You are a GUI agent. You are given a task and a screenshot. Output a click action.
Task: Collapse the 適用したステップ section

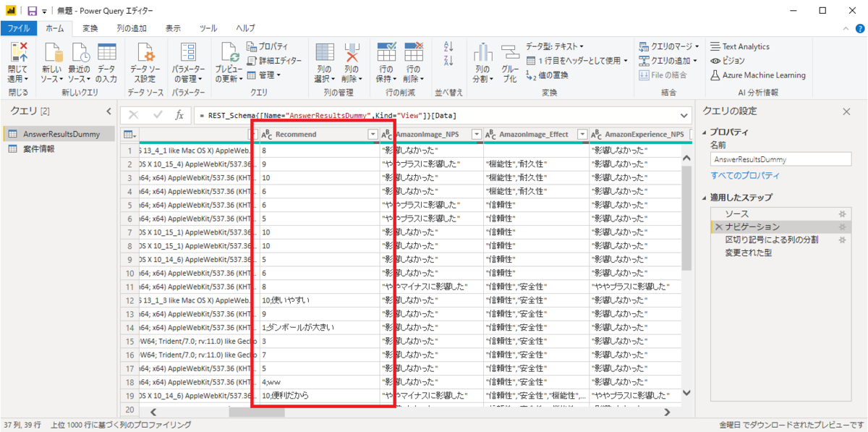(x=705, y=198)
